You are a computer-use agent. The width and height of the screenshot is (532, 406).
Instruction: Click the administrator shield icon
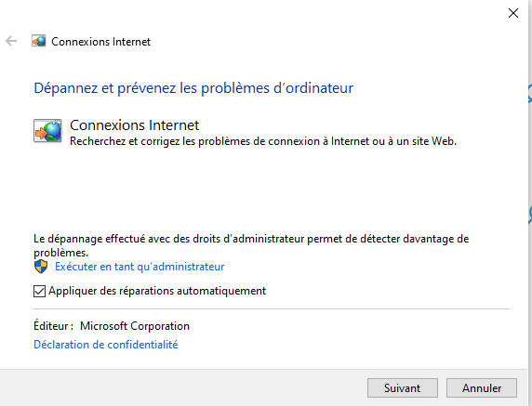click(41, 267)
